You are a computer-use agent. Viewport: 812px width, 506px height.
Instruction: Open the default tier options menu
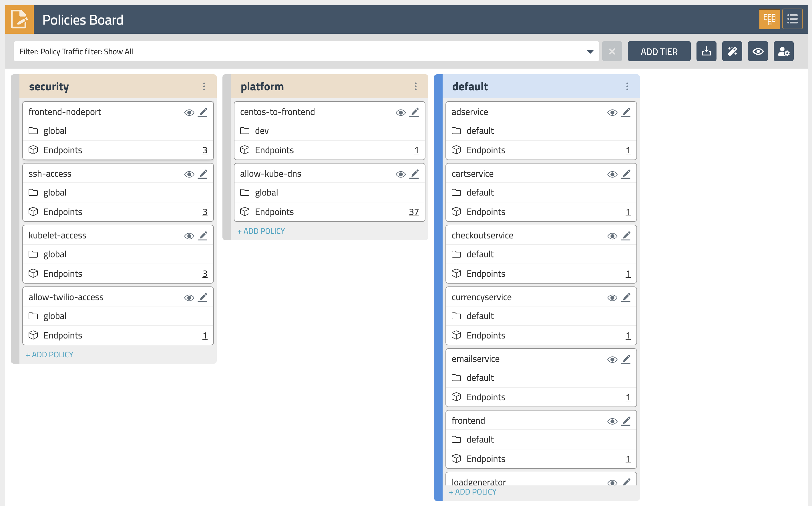(627, 86)
